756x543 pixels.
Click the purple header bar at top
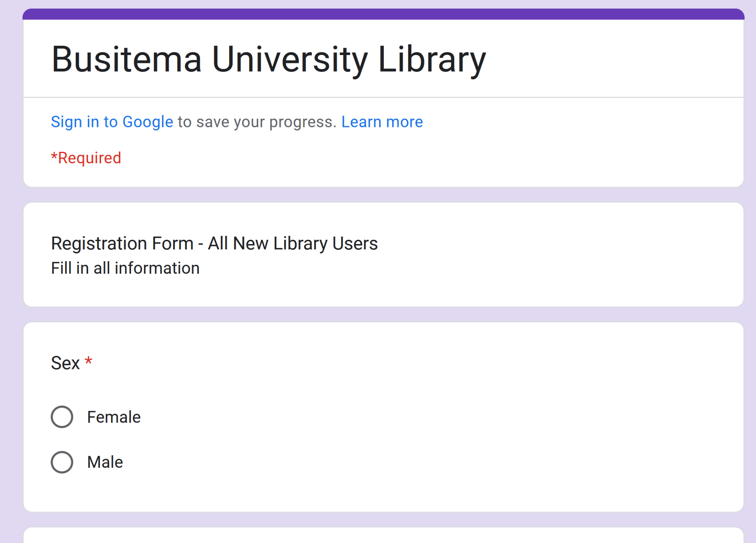coord(383,14)
